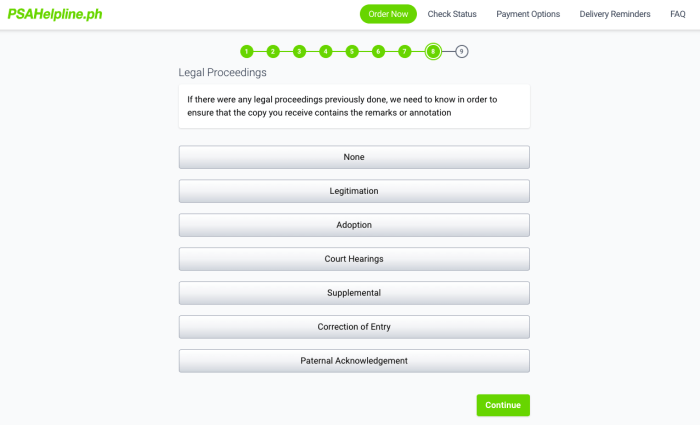Select step 3 progress circle

pos(299,51)
